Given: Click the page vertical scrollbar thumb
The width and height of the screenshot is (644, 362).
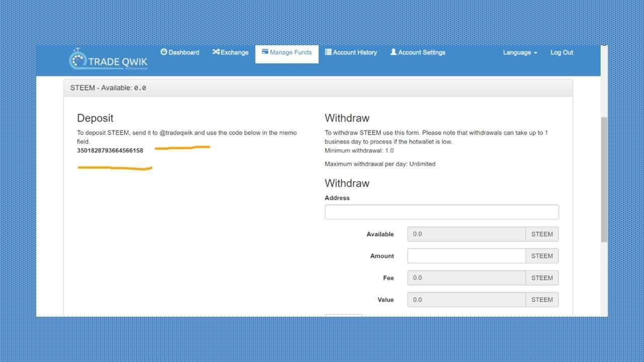Looking at the screenshot, I should pos(604,179).
